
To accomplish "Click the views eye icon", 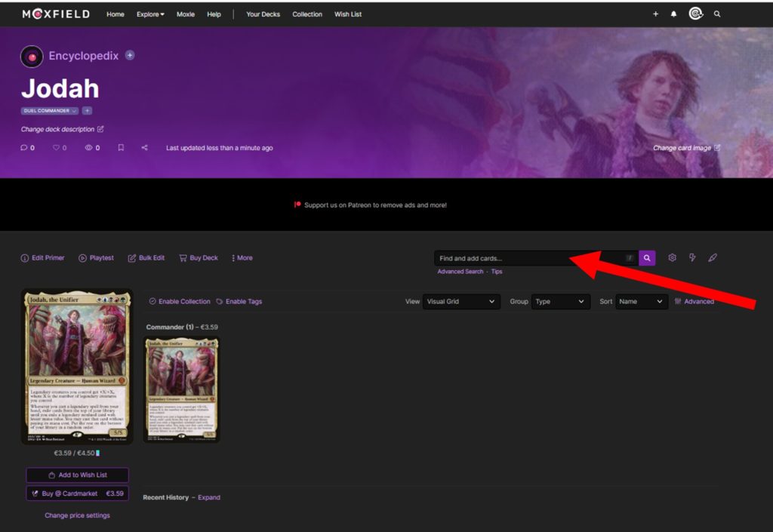I will click(x=89, y=148).
